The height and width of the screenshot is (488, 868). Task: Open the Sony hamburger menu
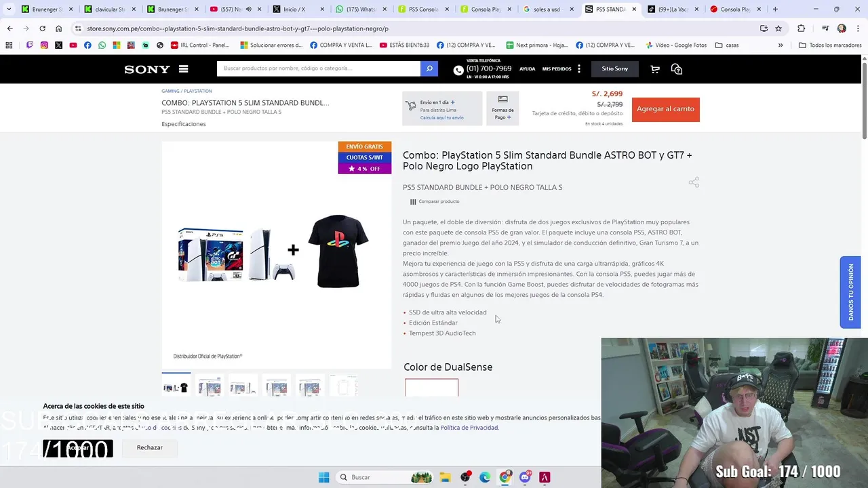(183, 68)
